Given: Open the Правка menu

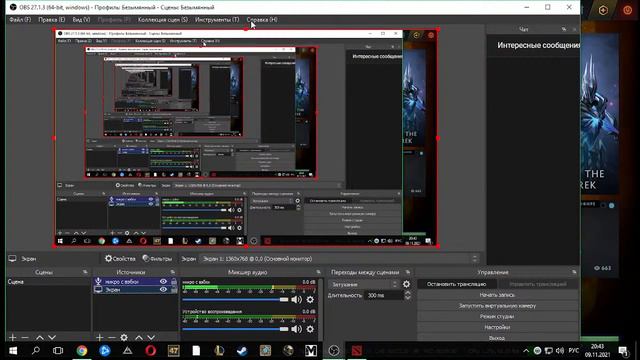Looking at the screenshot, I should pos(51,20).
